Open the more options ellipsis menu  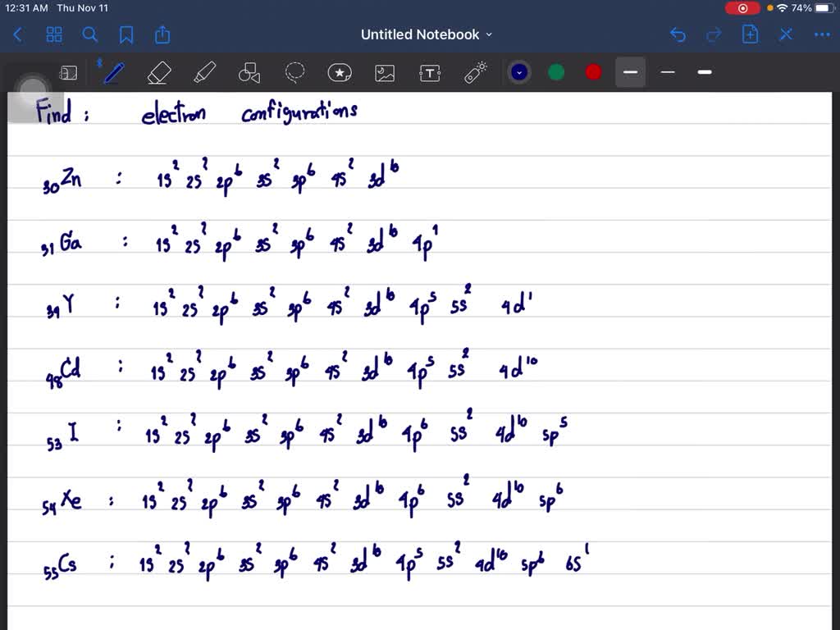click(822, 34)
